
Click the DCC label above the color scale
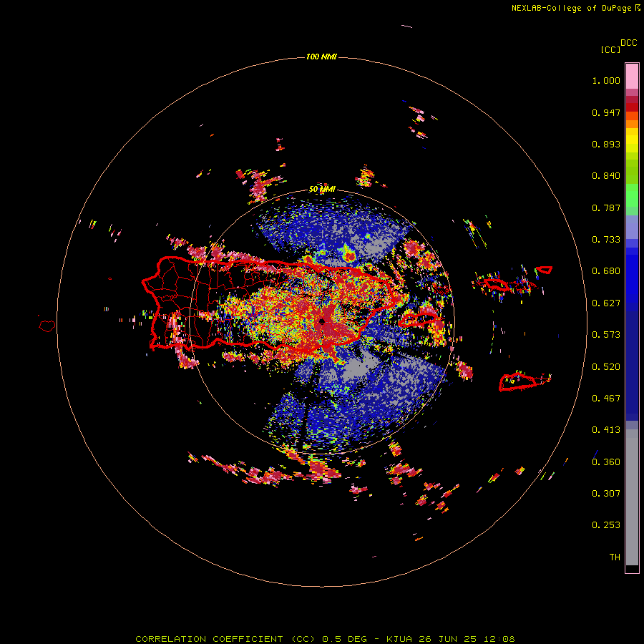629,43
